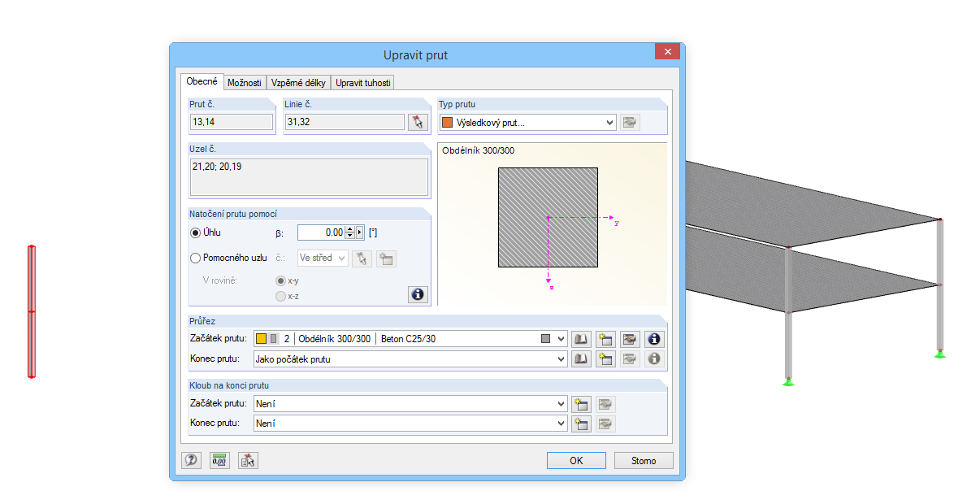
Task: Click Prut č. field showing 13,14
Action: [232, 122]
